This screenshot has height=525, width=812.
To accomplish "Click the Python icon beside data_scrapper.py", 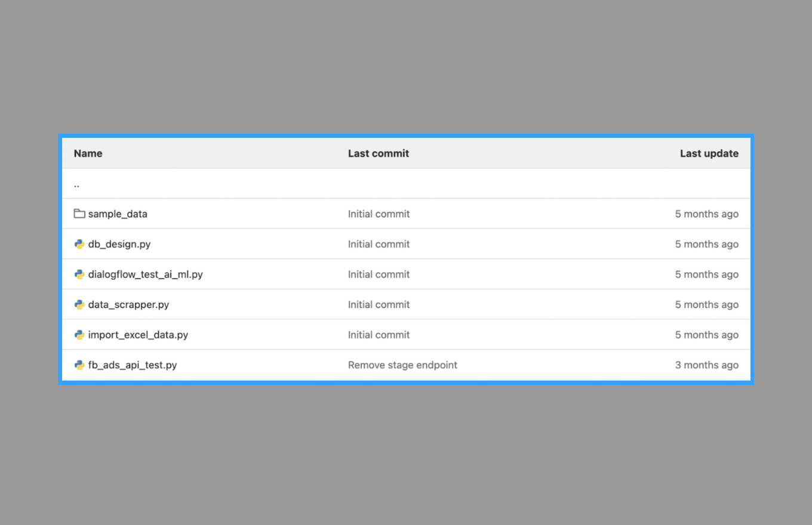I will [79, 304].
